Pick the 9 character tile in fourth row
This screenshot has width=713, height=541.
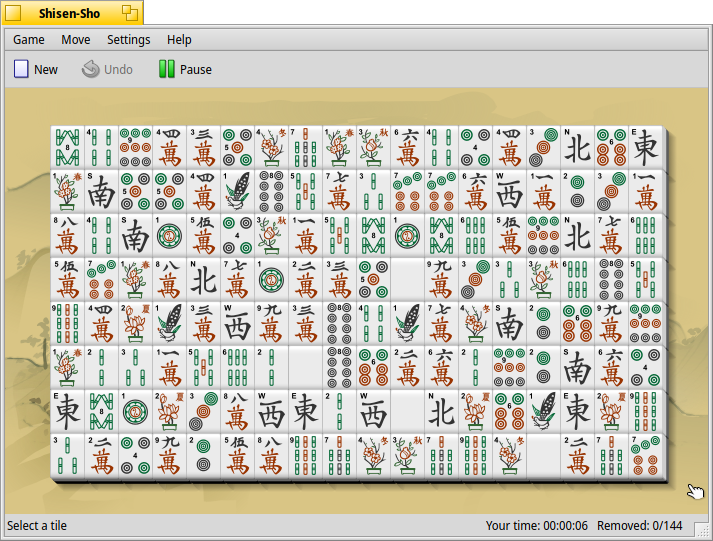(x=442, y=280)
